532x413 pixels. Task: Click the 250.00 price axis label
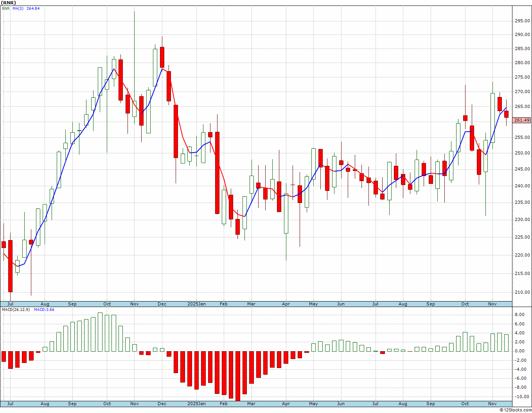(x=522, y=153)
